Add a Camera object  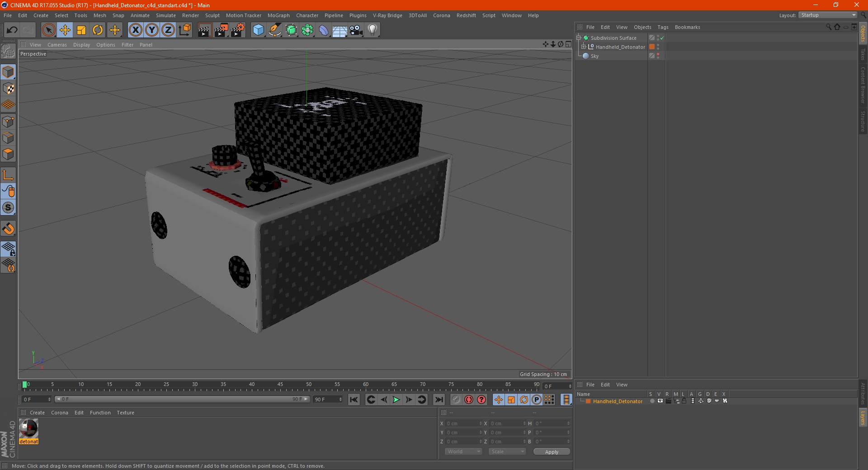pyautogui.click(x=356, y=30)
